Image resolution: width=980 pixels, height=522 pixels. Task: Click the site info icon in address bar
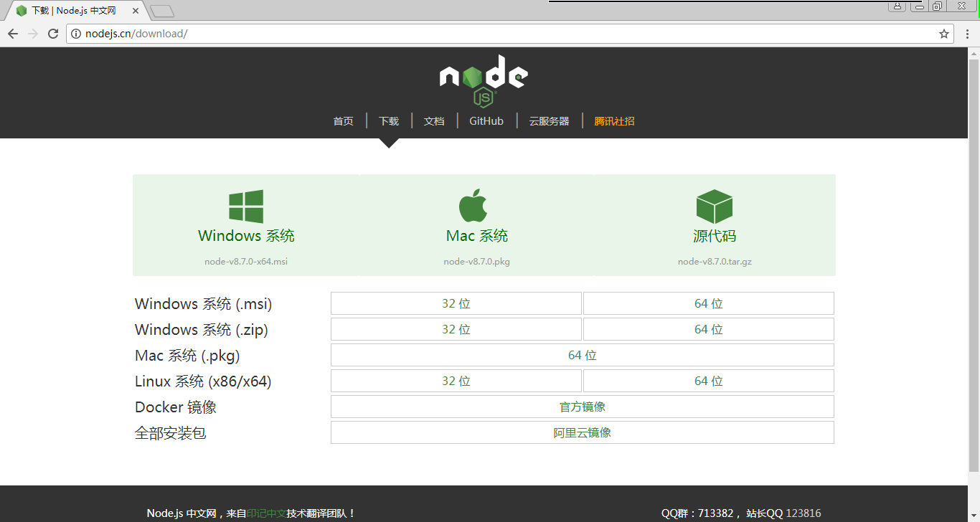point(76,34)
